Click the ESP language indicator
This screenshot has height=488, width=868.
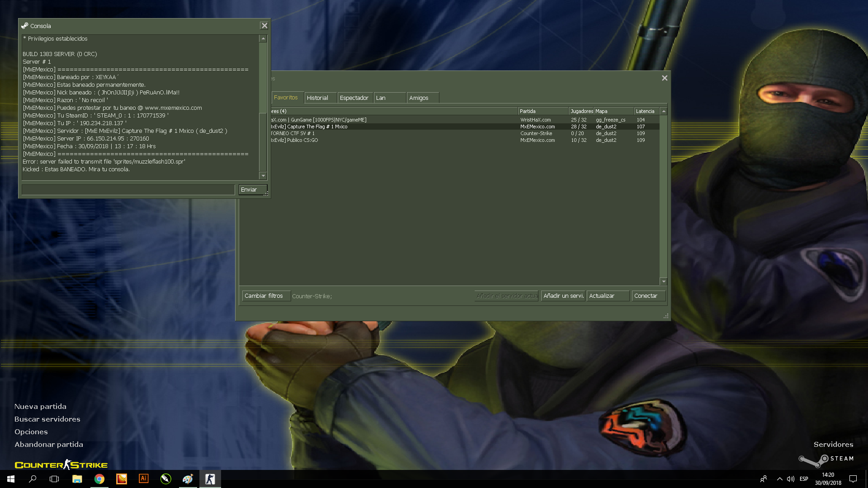point(804,479)
